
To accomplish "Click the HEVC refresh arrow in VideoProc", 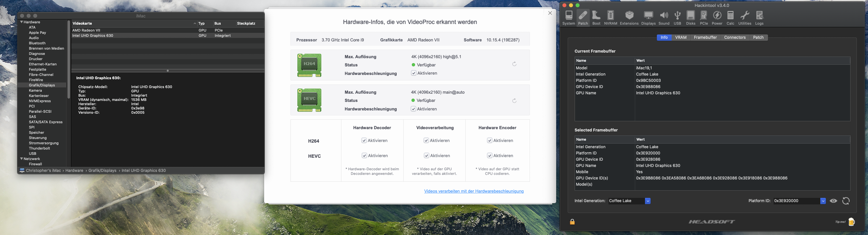I will (x=514, y=101).
